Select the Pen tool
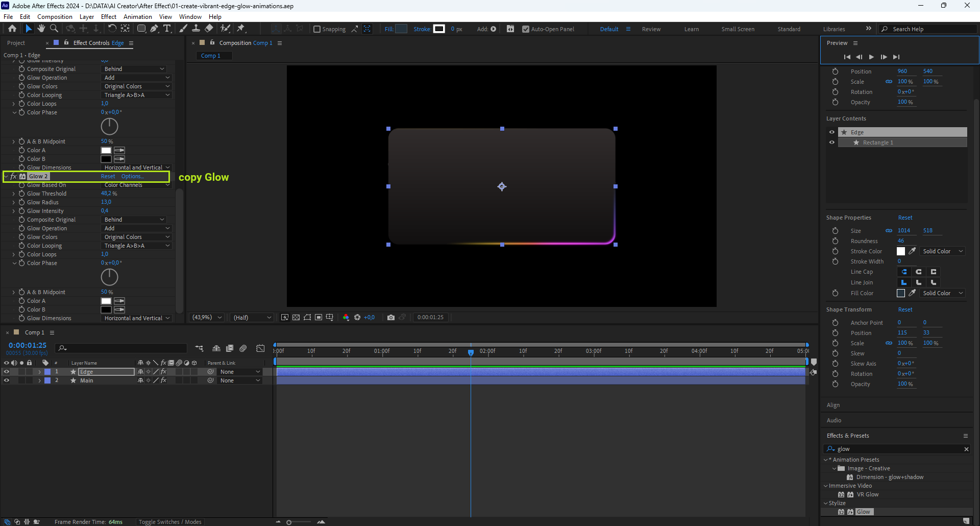The image size is (980, 526). tap(154, 29)
